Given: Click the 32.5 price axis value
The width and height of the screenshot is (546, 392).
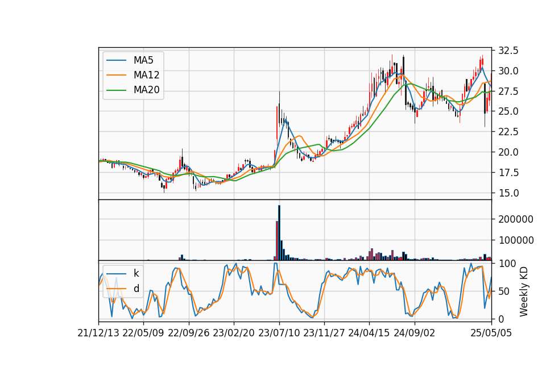Looking at the screenshot, I should [x=508, y=51].
